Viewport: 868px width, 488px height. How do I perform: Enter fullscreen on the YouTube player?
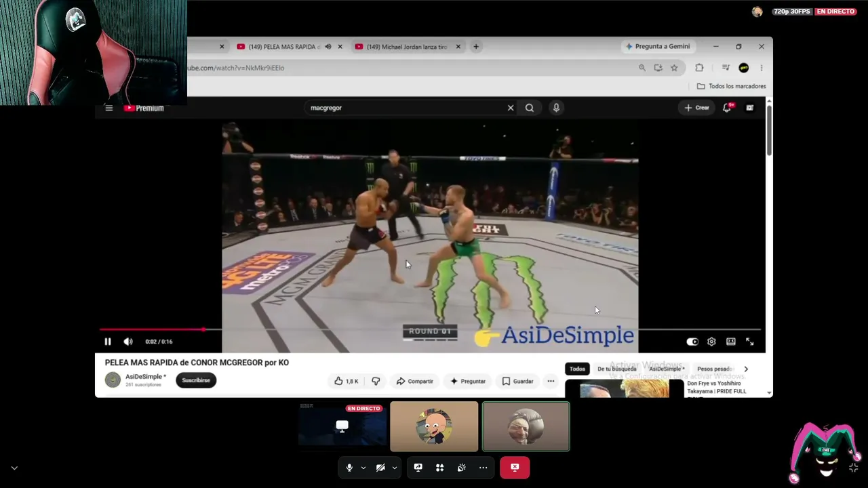pyautogui.click(x=750, y=342)
